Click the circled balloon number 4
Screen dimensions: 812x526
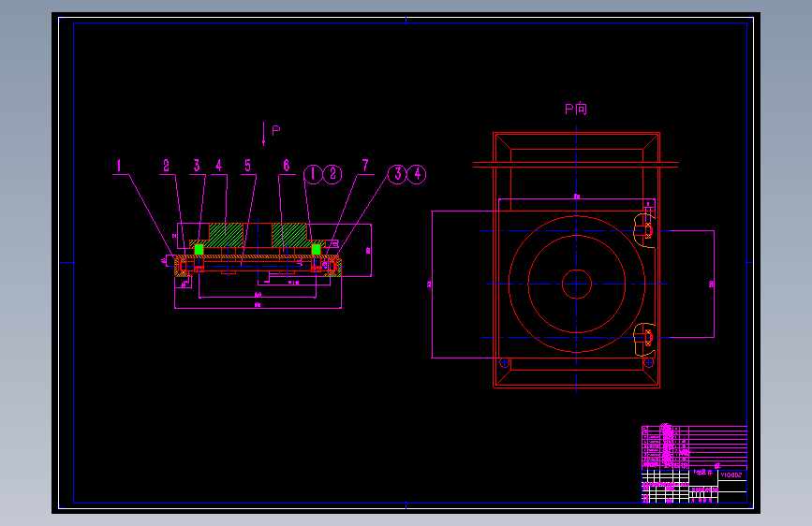(x=417, y=174)
